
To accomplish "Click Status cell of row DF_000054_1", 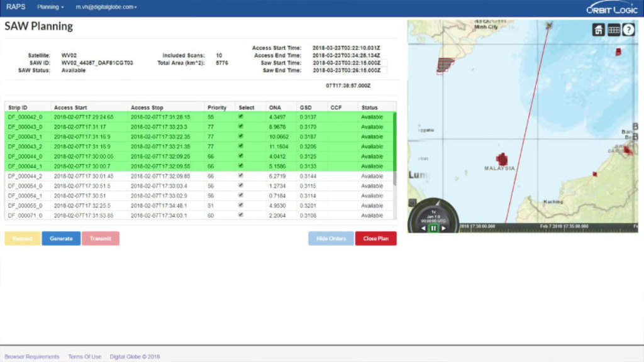I will pyautogui.click(x=372, y=196).
